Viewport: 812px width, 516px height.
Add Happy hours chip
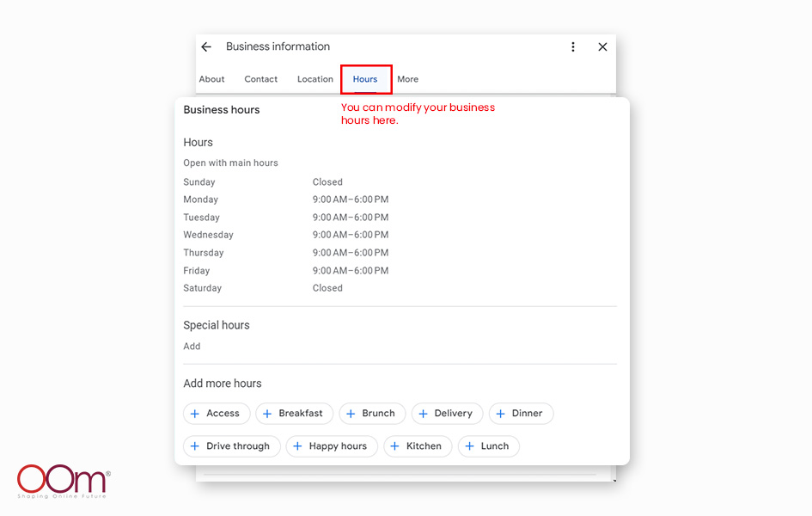(332, 446)
